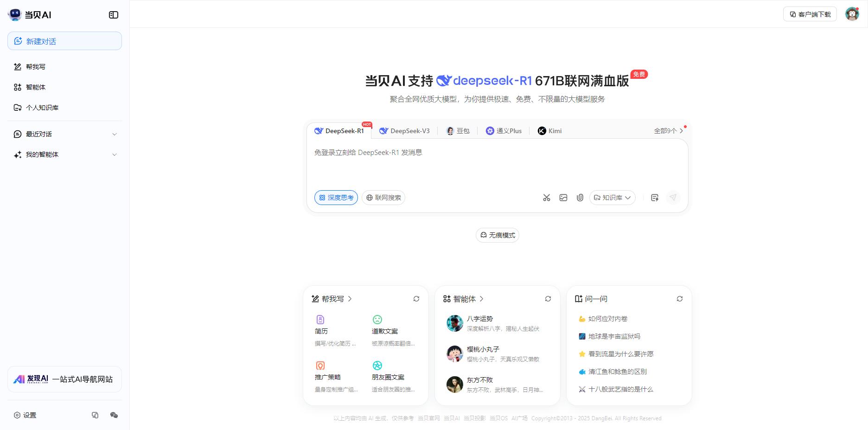Toggle 深度思考 deep thinking mode
This screenshot has width=868, height=430.
[336, 198]
